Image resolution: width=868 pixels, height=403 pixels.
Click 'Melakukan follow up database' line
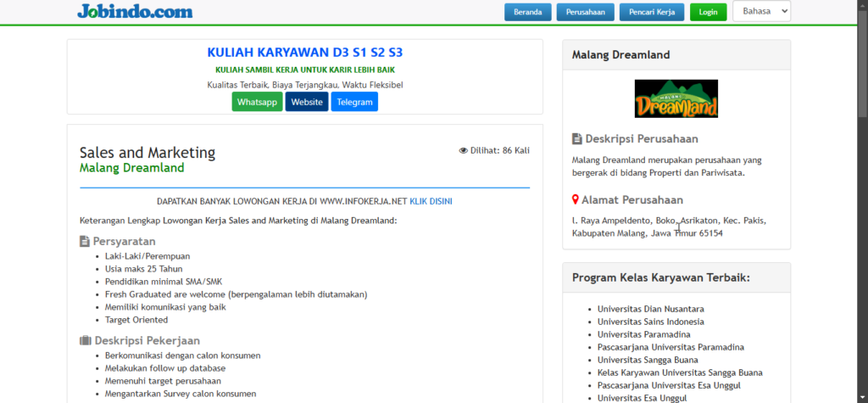point(165,368)
